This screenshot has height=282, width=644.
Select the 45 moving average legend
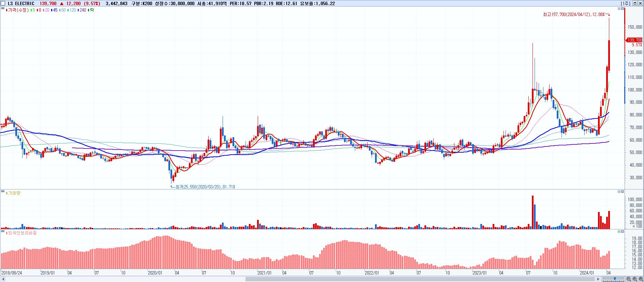[54, 10]
